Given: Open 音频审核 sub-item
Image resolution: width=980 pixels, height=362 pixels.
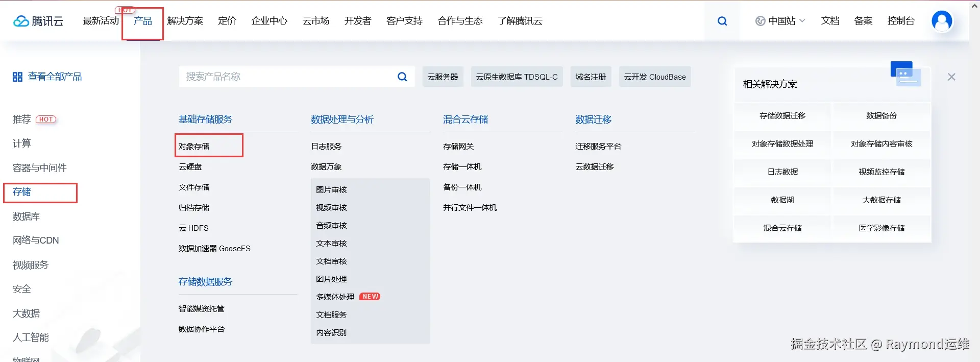Looking at the screenshot, I should point(331,226).
